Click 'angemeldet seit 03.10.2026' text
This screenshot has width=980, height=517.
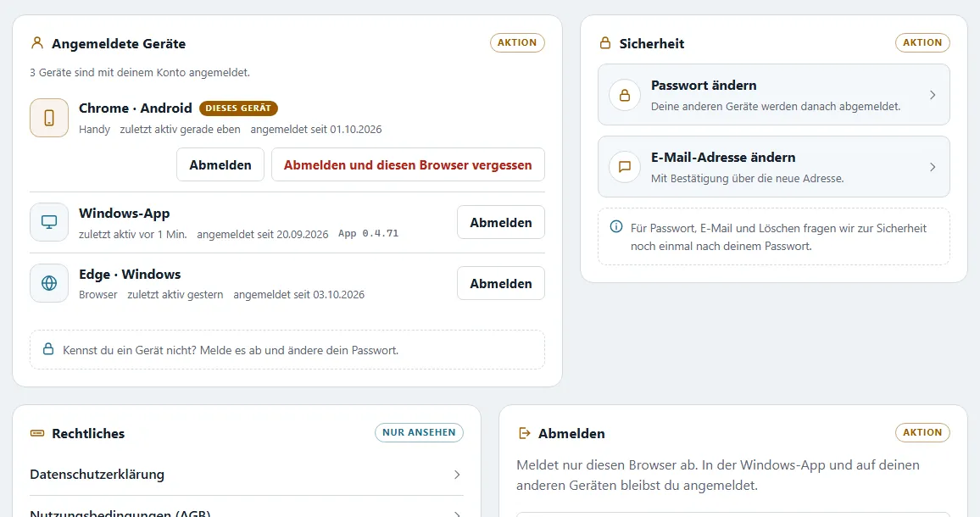coord(298,294)
